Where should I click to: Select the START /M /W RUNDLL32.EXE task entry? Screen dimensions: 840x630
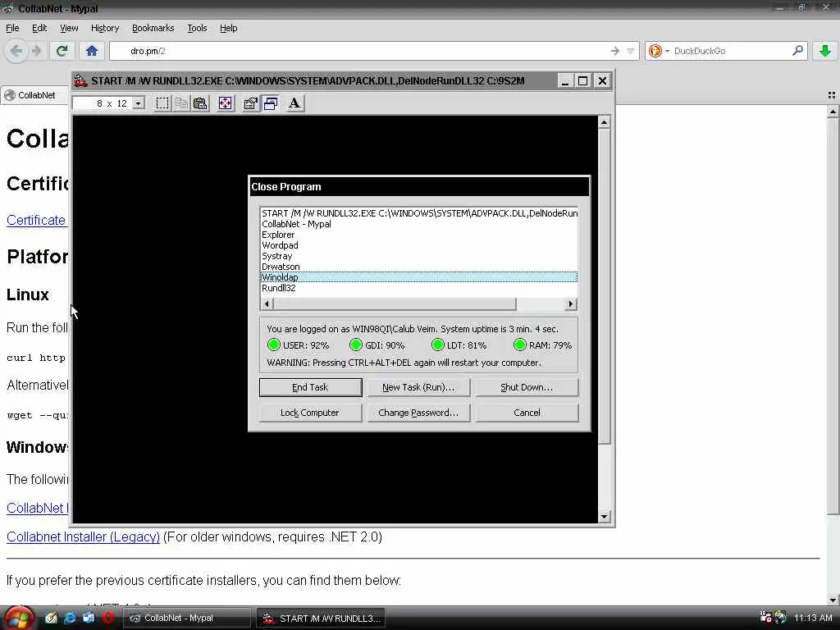click(419, 213)
